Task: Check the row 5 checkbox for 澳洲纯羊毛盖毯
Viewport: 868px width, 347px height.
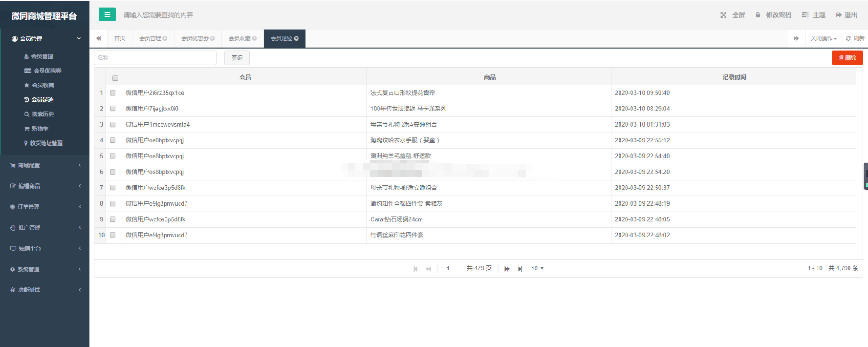Action: pos(112,156)
